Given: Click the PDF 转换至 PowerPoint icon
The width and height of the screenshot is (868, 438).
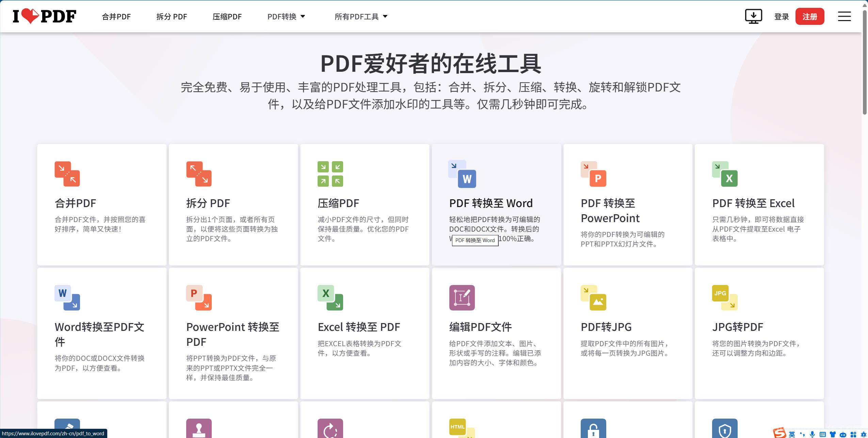Looking at the screenshot, I should pos(593,174).
